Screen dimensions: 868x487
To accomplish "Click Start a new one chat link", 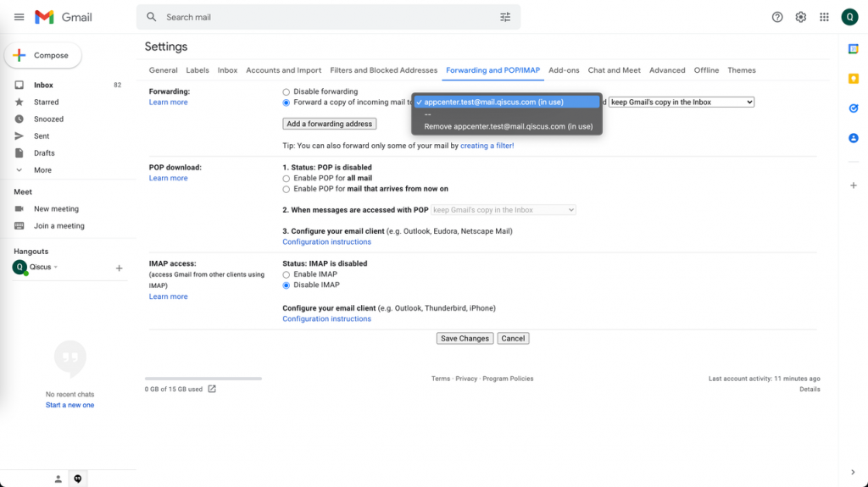I will click(70, 405).
